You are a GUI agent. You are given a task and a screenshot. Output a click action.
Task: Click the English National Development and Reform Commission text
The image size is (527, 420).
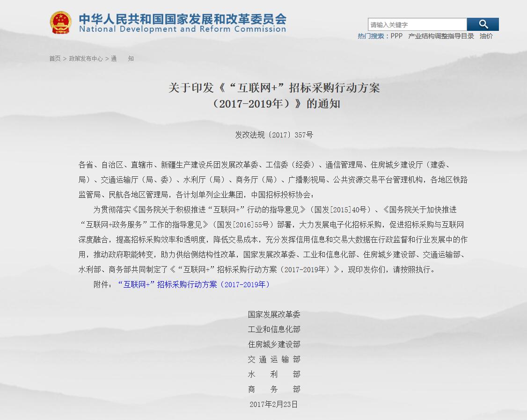(182, 29)
